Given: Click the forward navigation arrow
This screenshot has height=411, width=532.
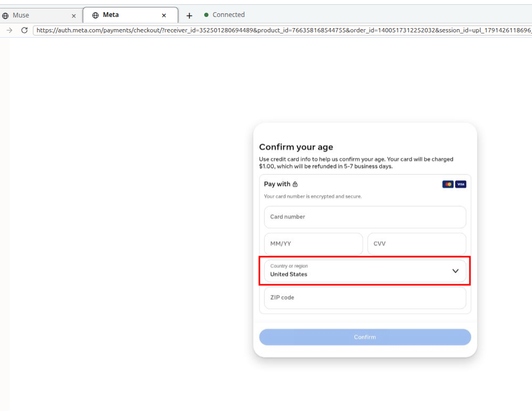Looking at the screenshot, I should tap(10, 30).
